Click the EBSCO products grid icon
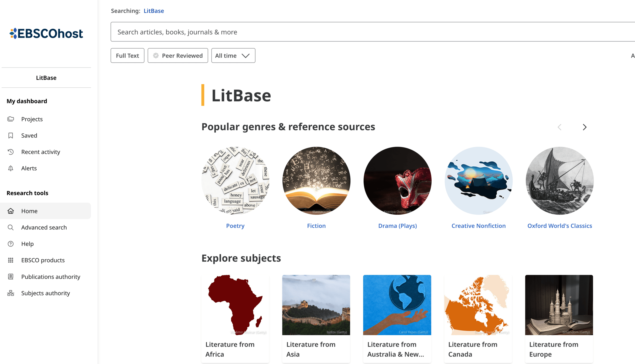Viewport: 635px width, 364px height. [x=11, y=260]
